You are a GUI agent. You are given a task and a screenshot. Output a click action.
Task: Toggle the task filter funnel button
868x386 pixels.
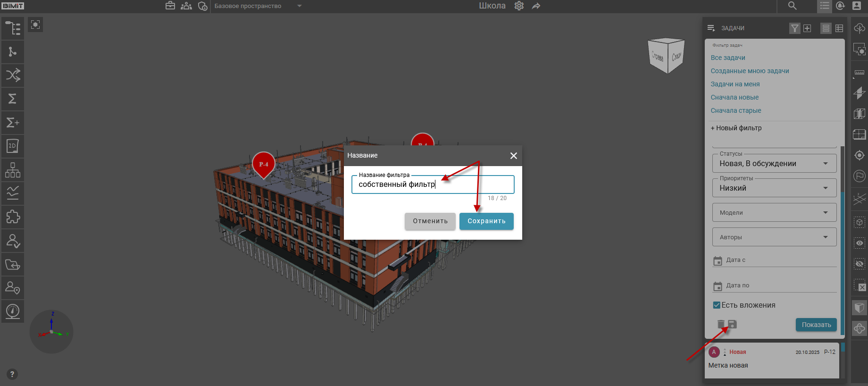click(x=795, y=28)
